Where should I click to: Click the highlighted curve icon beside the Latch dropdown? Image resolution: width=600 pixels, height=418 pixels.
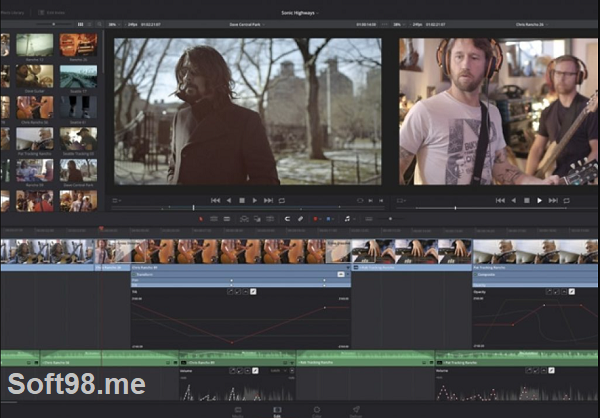(255, 371)
